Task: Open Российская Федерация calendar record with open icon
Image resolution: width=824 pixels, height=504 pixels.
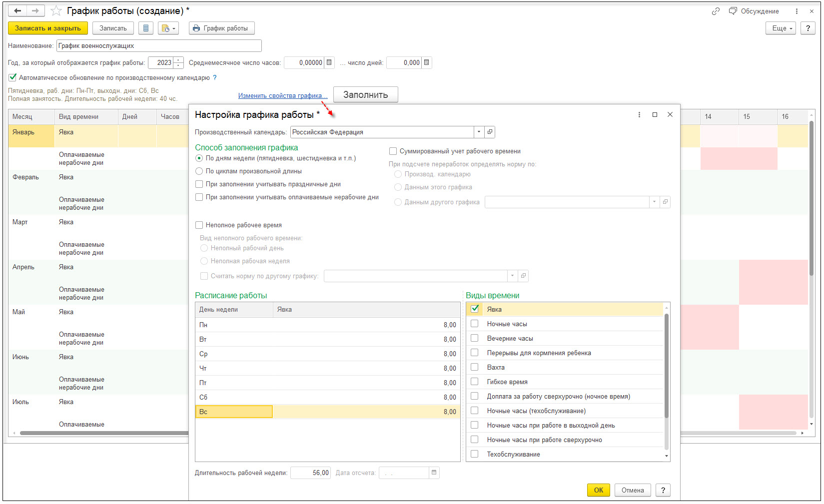Action: tap(490, 132)
